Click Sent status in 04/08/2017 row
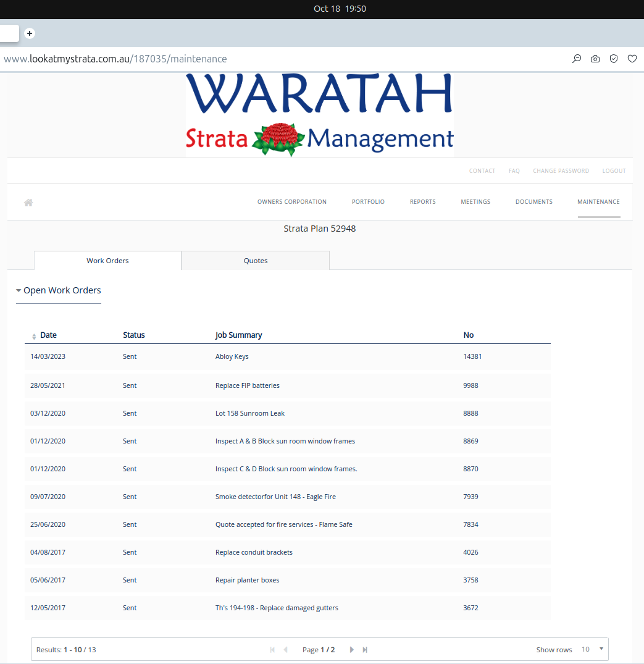This screenshot has height=664, width=644. 130,552
